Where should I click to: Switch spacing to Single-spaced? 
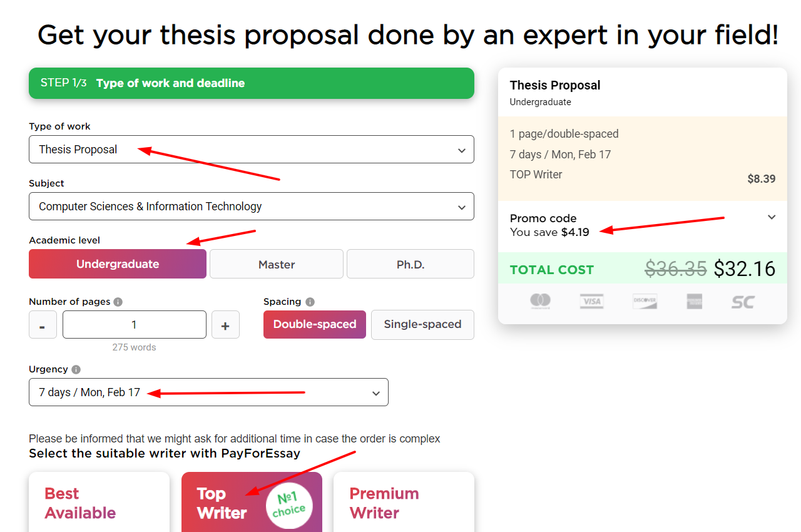click(422, 324)
